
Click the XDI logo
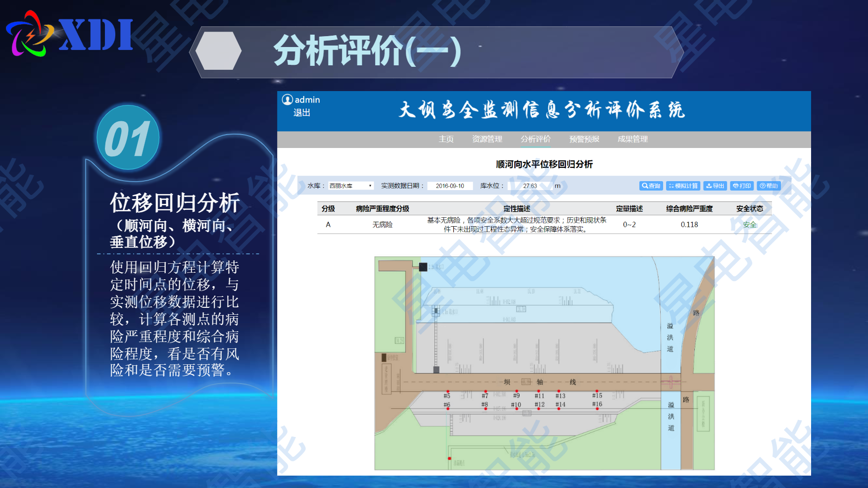[70, 34]
